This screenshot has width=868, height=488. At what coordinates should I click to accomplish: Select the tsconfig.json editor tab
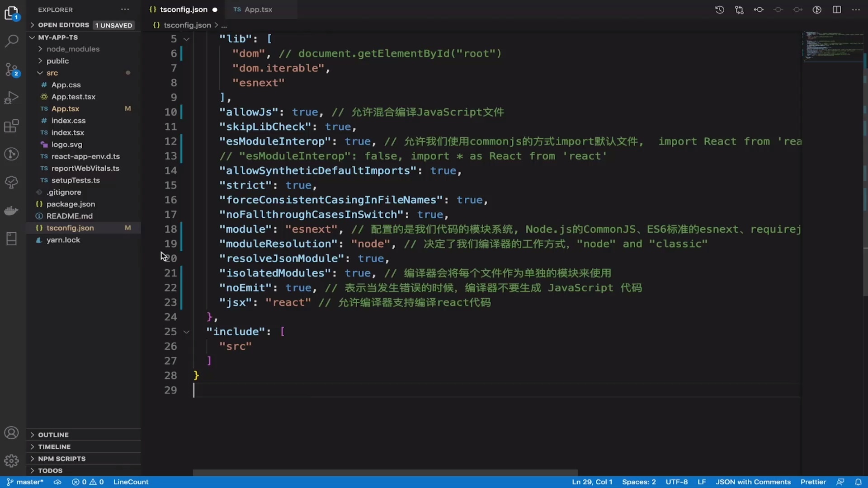pos(183,9)
